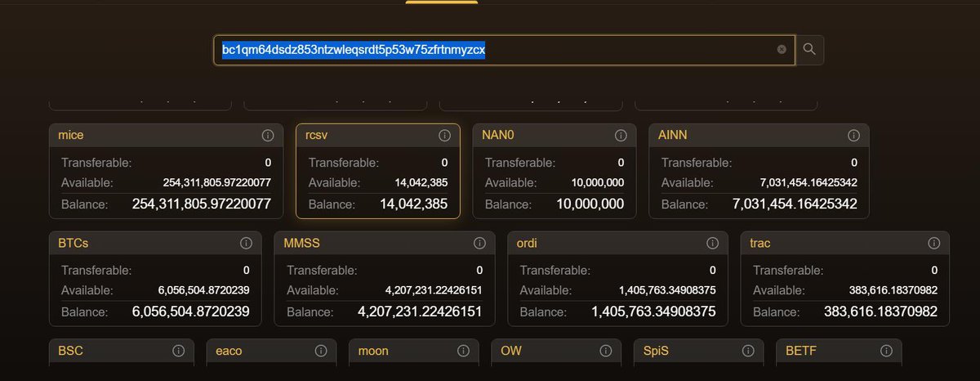
Task: Select the BETF token title
Action: pos(801,350)
